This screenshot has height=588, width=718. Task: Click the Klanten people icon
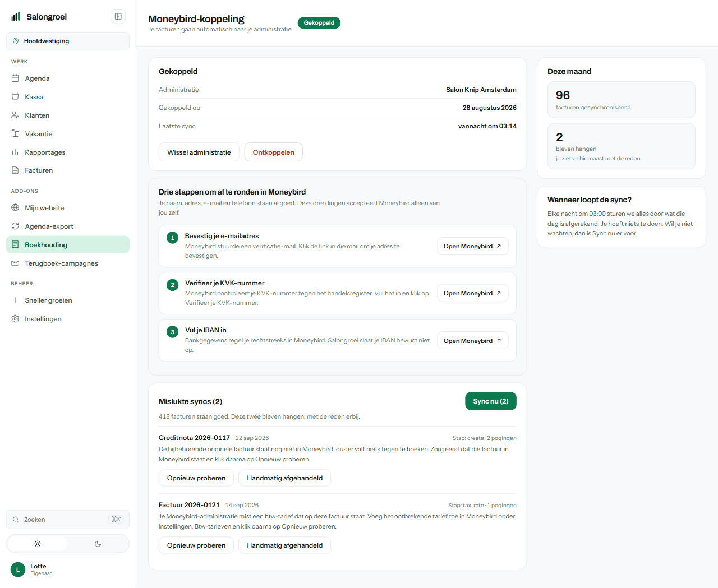(15, 115)
